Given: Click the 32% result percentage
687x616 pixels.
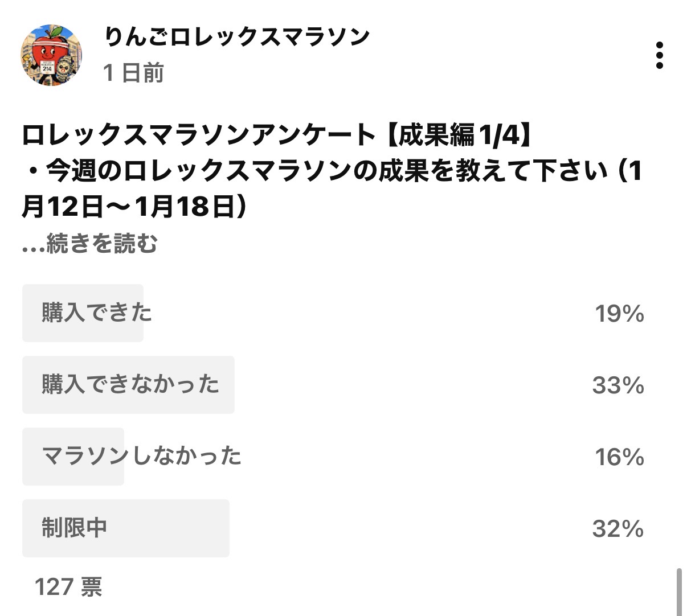Looking at the screenshot, I should tap(618, 529).
